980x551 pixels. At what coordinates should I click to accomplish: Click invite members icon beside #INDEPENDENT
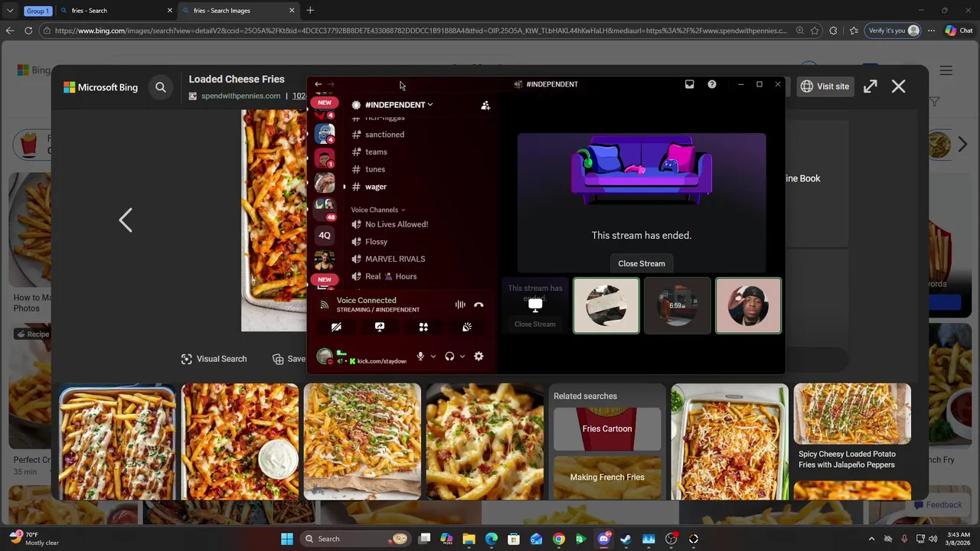485,106
